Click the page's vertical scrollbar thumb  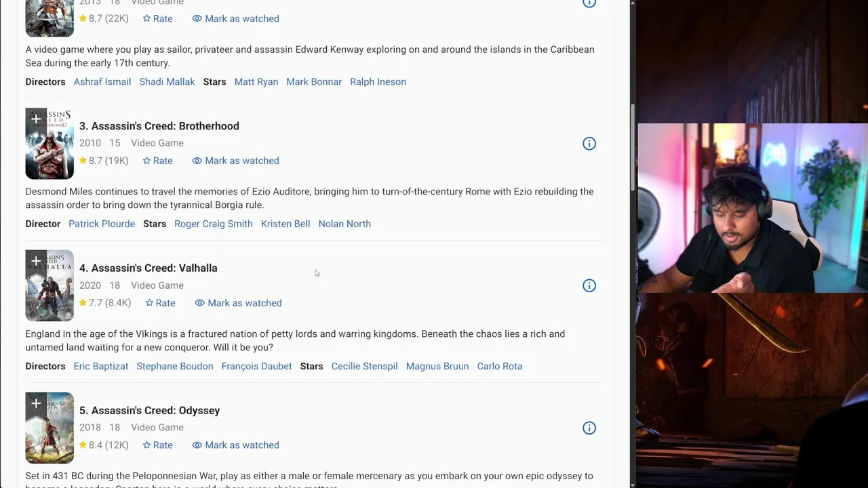[x=633, y=148]
